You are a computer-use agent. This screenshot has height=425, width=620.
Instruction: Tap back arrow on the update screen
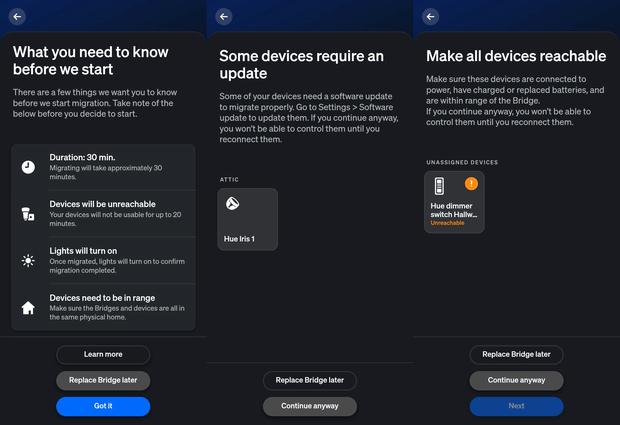(224, 17)
